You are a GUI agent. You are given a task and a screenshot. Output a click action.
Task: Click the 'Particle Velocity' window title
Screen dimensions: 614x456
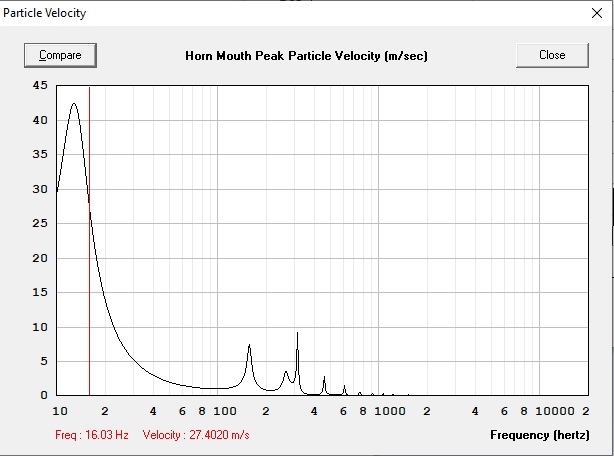[x=44, y=13]
